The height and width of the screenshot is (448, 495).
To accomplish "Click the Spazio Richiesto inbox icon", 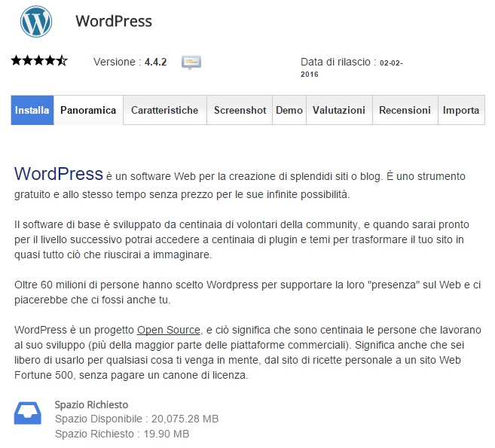I will [x=27, y=413].
